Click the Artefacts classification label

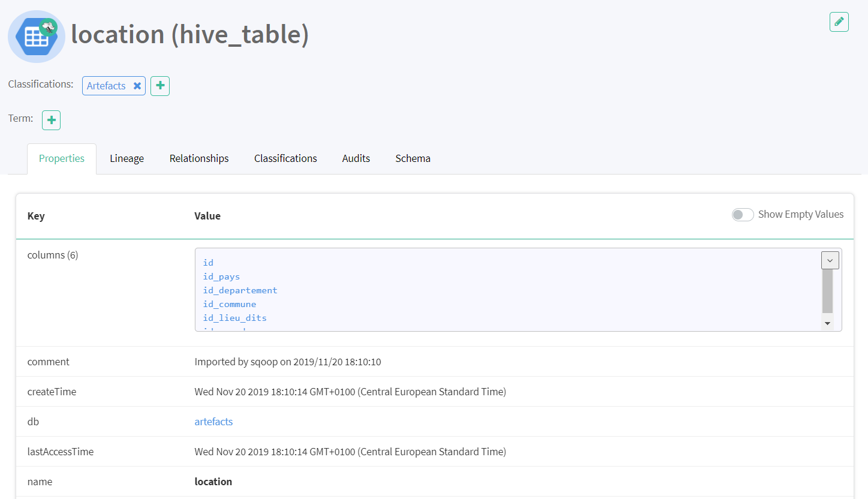click(x=106, y=86)
